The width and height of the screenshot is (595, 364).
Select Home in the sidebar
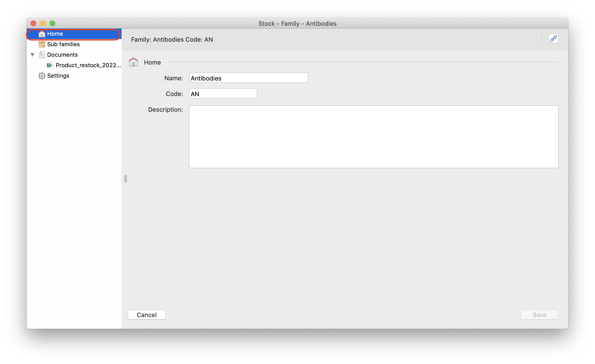coord(74,34)
